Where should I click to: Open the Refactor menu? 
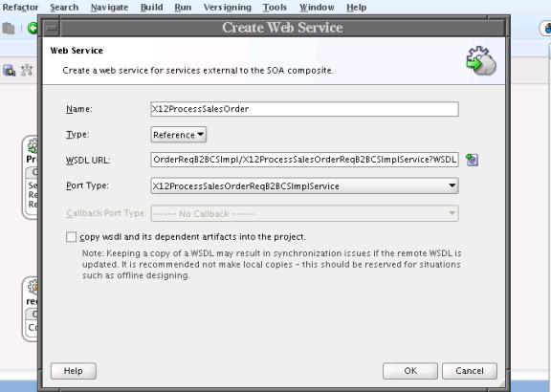click(20, 8)
